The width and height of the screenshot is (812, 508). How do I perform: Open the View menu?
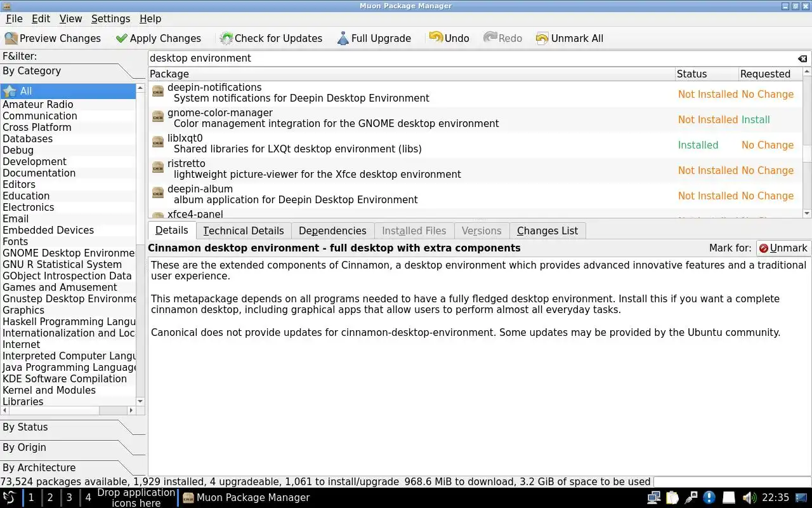70,19
